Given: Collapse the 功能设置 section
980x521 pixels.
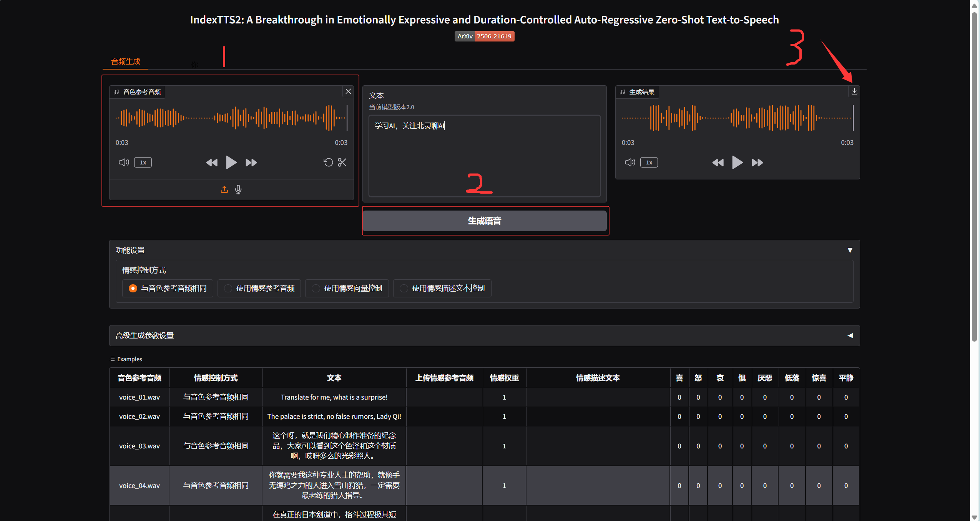Looking at the screenshot, I should point(850,250).
